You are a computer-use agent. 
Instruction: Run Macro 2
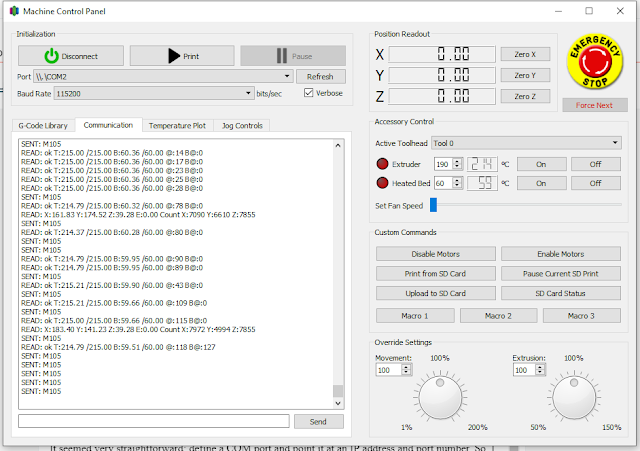pyautogui.click(x=498, y=315)
